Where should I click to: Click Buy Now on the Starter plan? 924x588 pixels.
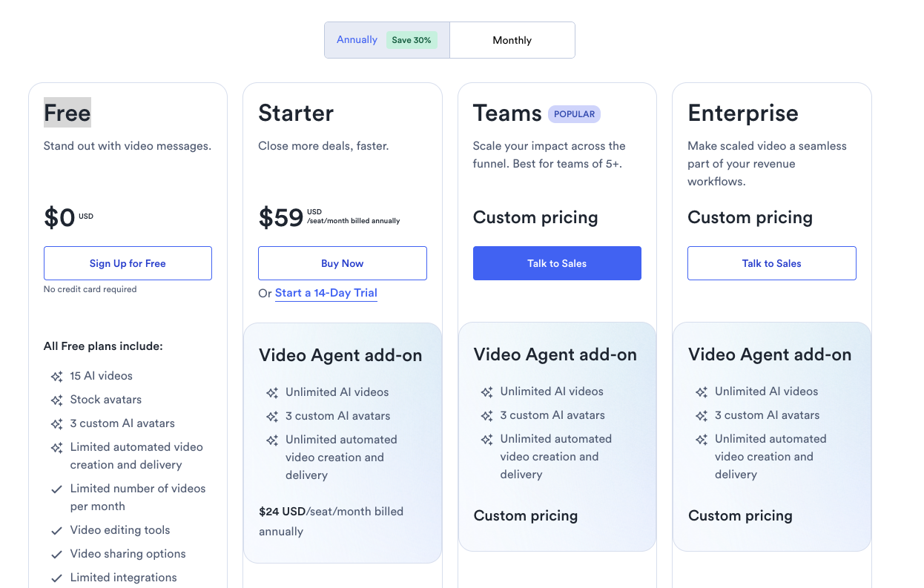tap(342, 263)
